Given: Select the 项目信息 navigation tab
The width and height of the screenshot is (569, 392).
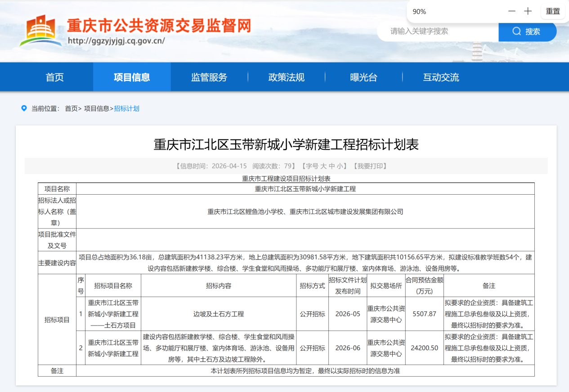Looking at the screenshot, I should coord(132,77).
